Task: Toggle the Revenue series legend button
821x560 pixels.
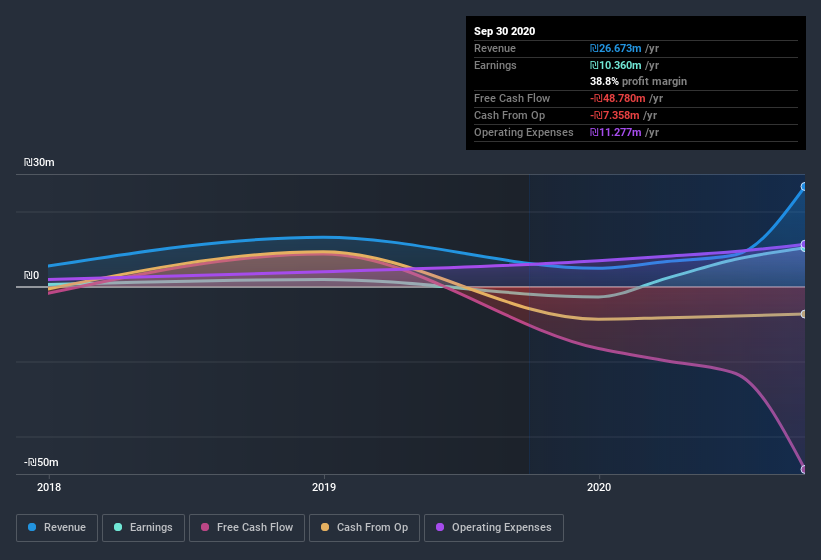Action: tap(57, 528)
